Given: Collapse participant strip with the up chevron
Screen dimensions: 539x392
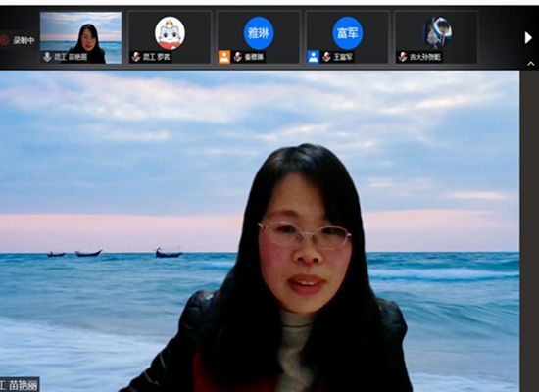Looking at the screenshot, I should pyautogui.click(x=531, y=64).
